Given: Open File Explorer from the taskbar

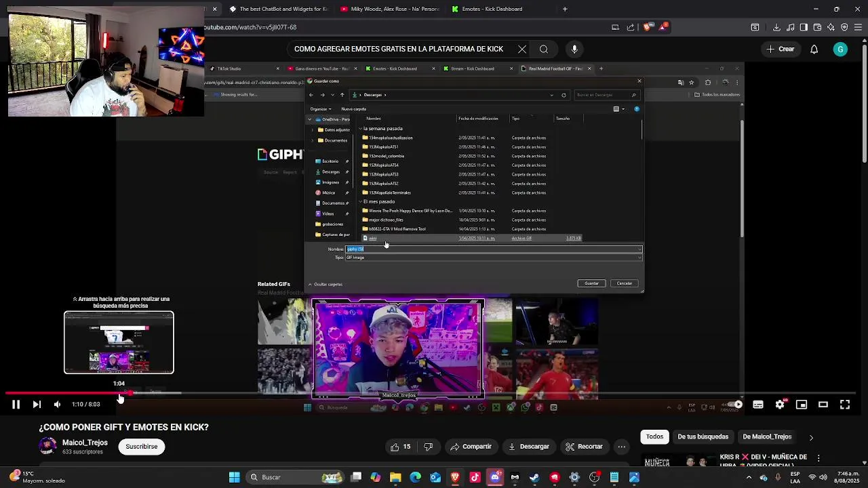Looking at the screenshot, I should pyautogui.click(x=395, y=477).
